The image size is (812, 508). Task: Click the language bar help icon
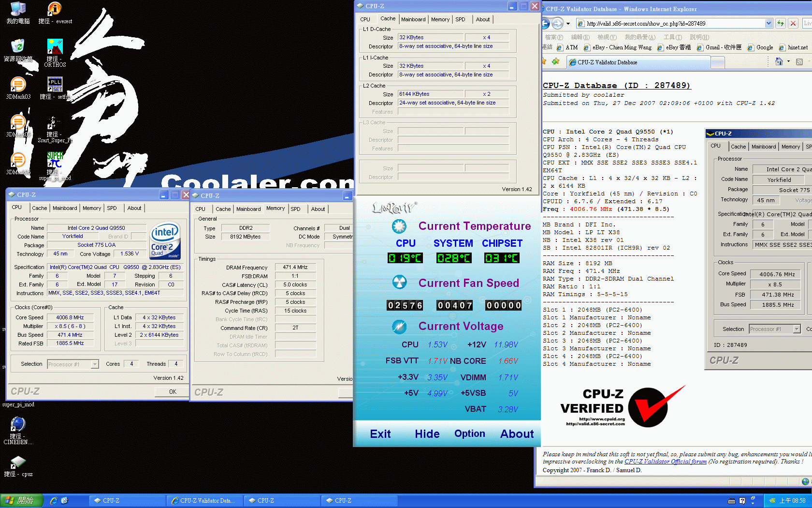click(x=742, y=501)
